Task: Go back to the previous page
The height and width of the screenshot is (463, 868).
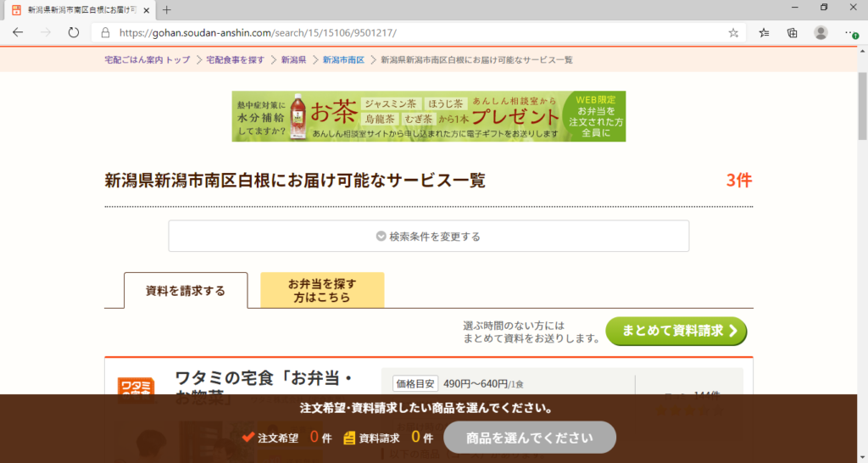Action: [18, 33]
